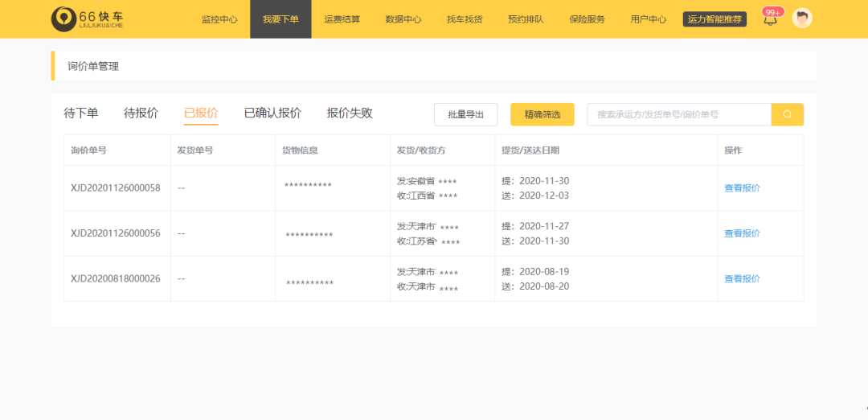
Task: Click receiver 收:江西省 text
Action: [x=416, y=196]
